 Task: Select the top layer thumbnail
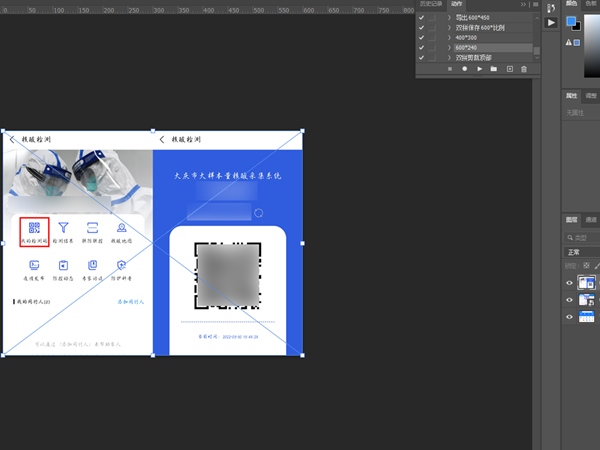586,283
